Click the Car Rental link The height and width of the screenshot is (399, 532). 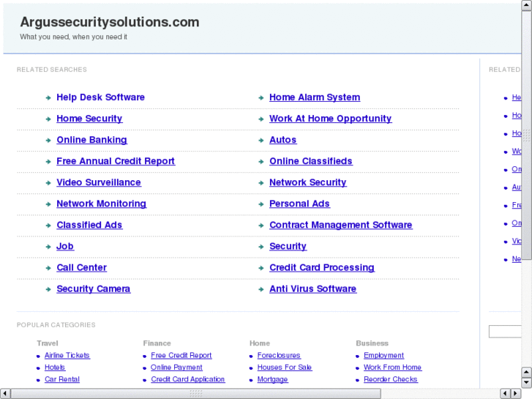[62, 379]
